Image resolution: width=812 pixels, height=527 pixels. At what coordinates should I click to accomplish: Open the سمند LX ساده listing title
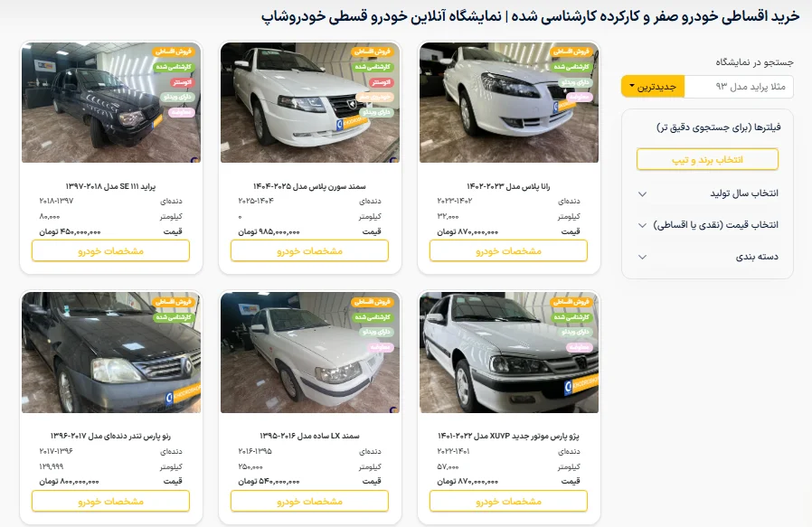point(309,436)
